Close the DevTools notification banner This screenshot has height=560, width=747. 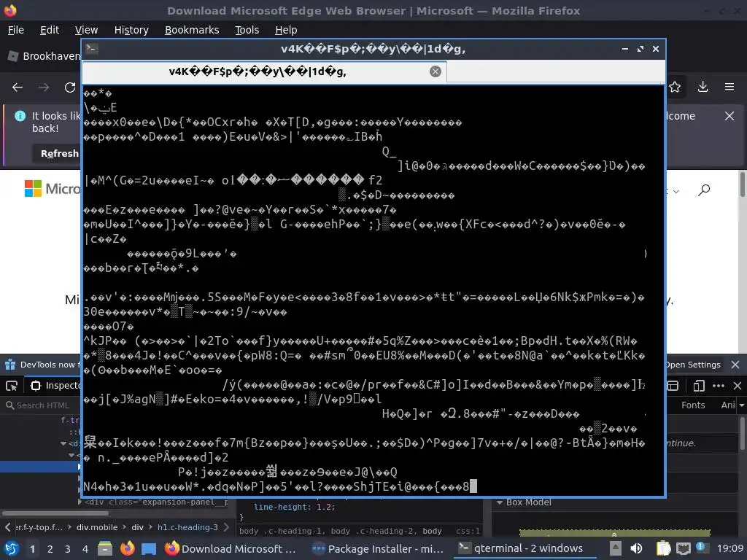[x=735, y=365]
